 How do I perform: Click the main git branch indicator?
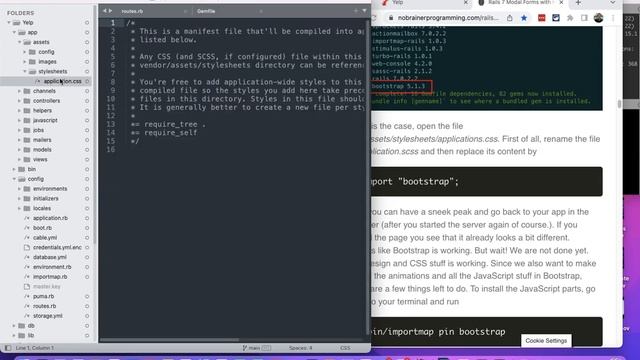tap(256, 348)
